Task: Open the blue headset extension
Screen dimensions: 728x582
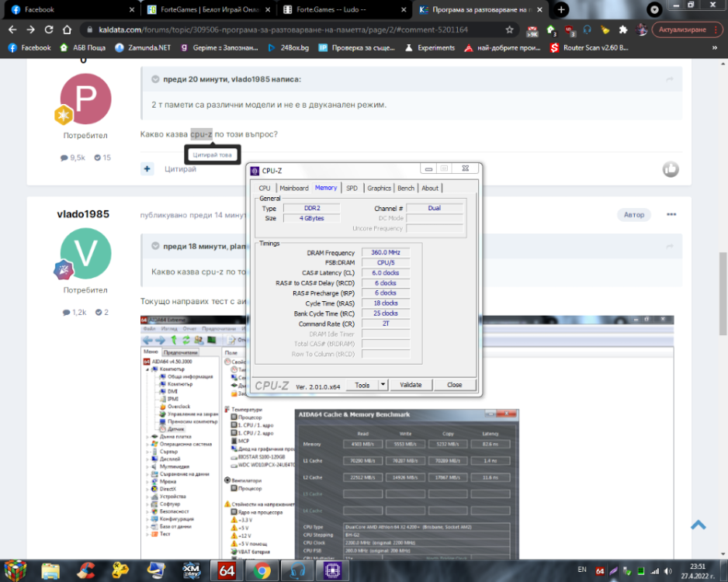Action: coord(588,29)
